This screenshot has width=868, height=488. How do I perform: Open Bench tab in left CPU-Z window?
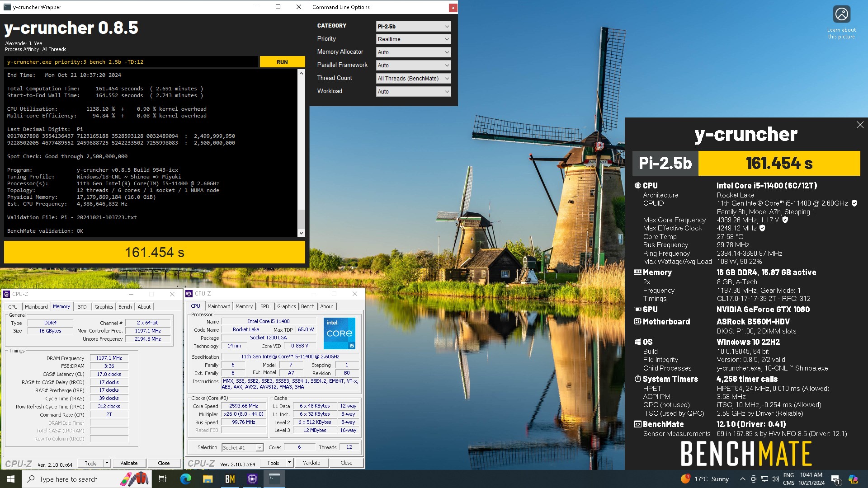pos(125,307)
